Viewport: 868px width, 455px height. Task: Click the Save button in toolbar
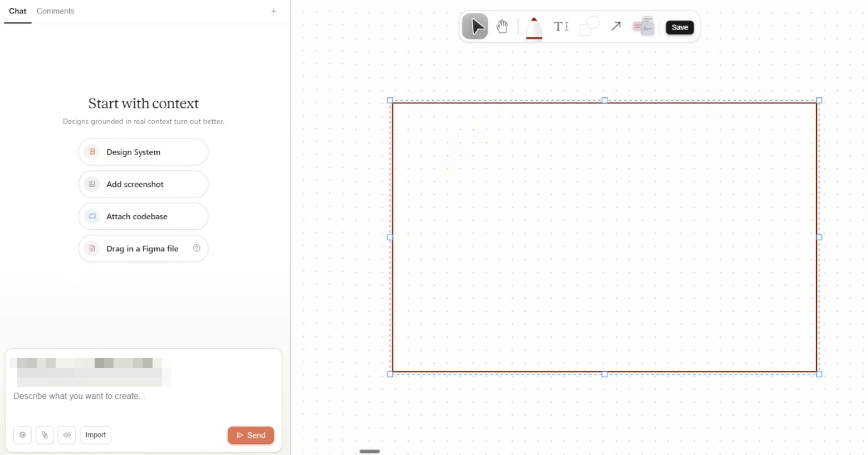(x=680, y=27)
